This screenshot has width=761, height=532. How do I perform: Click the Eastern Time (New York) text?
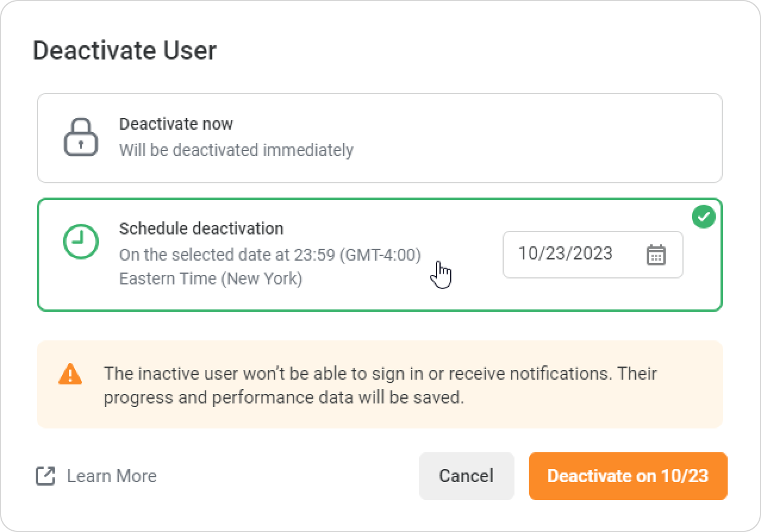(x=211, y=278)
